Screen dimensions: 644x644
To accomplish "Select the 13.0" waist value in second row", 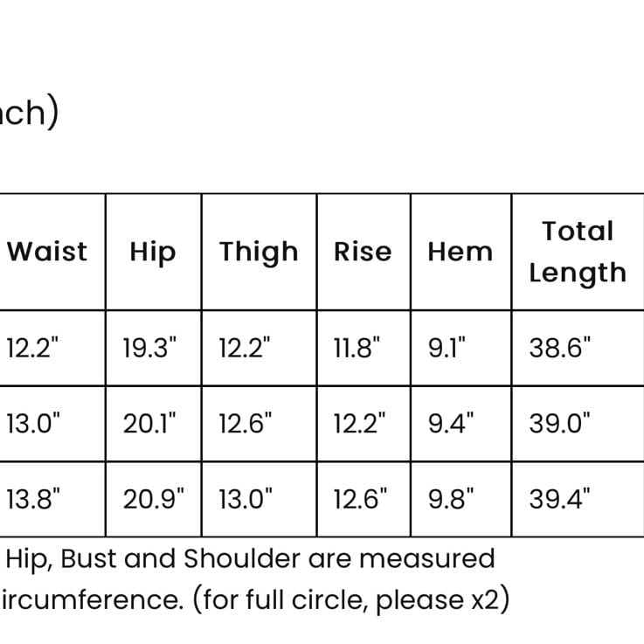I will 52,424.
